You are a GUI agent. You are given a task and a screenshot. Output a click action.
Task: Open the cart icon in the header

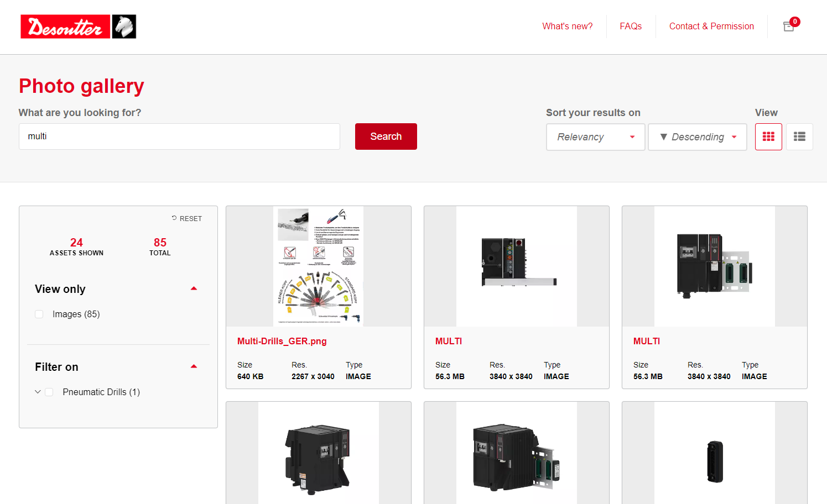pos(788,26)
